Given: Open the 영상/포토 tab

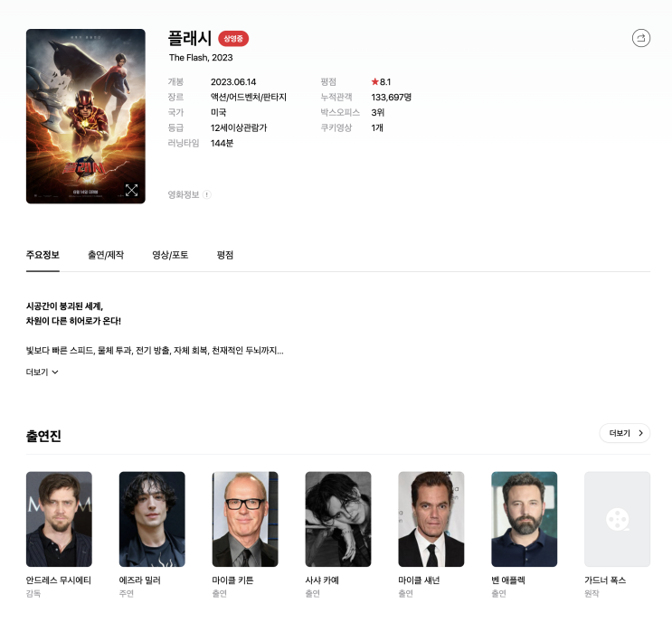Looking at the screenshot, I should [170, 255].
